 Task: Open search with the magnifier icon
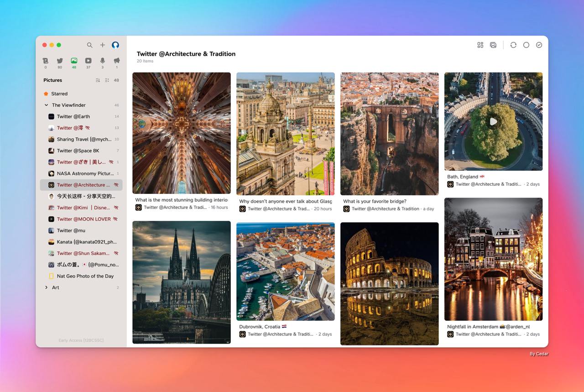point(90,45)
